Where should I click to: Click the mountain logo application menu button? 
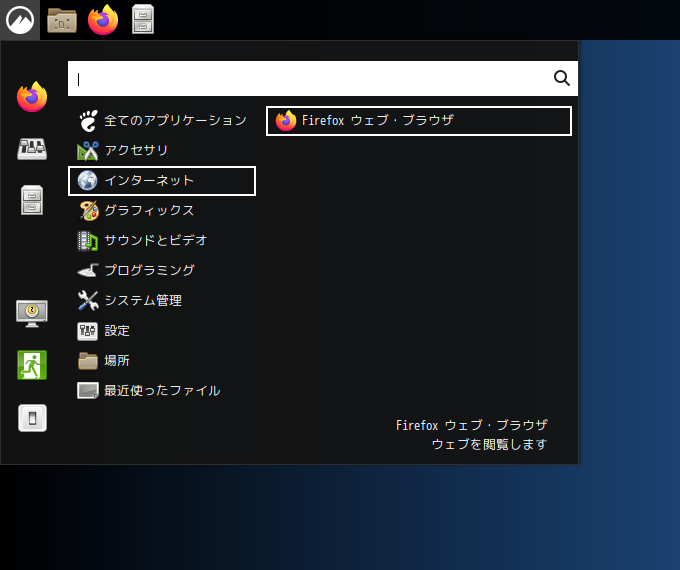(20, 20)
